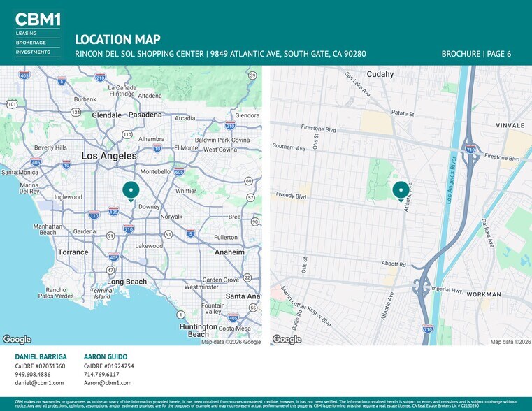Click the Interstate 405 shield above Costa Mesa
Viewport: 532px width, 411px height.
click(x=233, y=318)
